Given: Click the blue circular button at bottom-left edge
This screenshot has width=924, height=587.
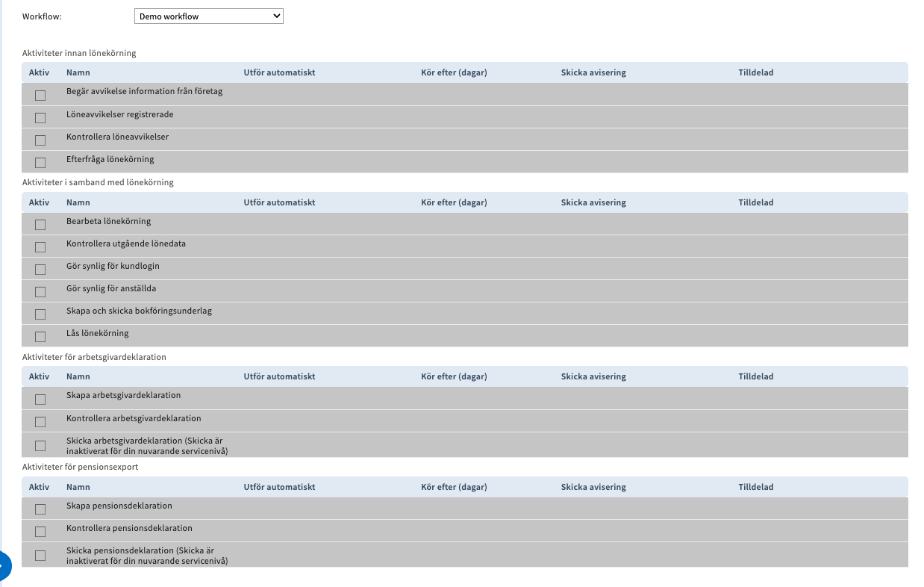Looking at the screenshot, I should tap(3, 566).
